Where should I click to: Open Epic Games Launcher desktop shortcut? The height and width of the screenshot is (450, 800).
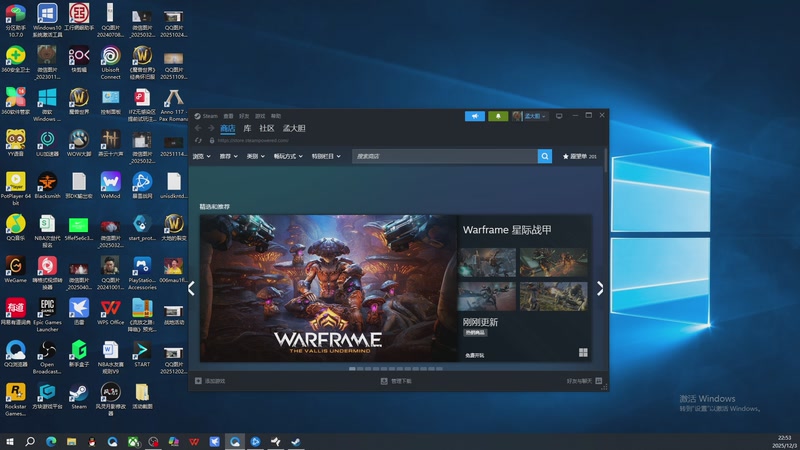click(47, 315)
